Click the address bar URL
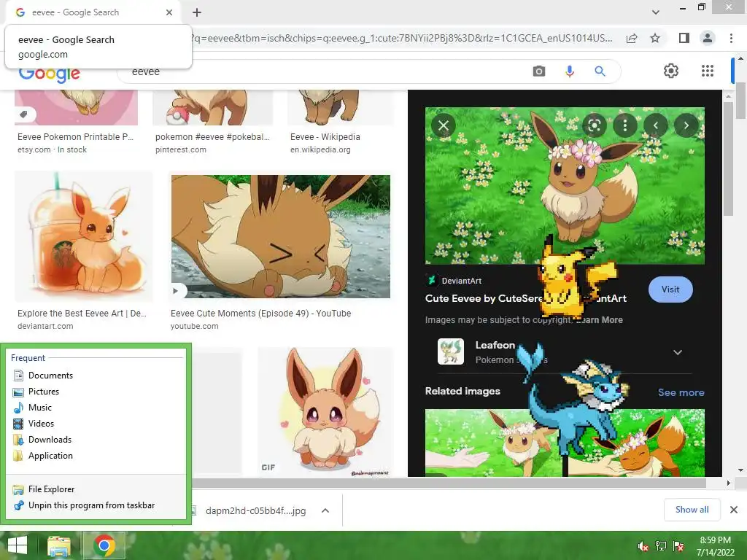Screen dimensions: 747x560 click(x=403, y=38)
